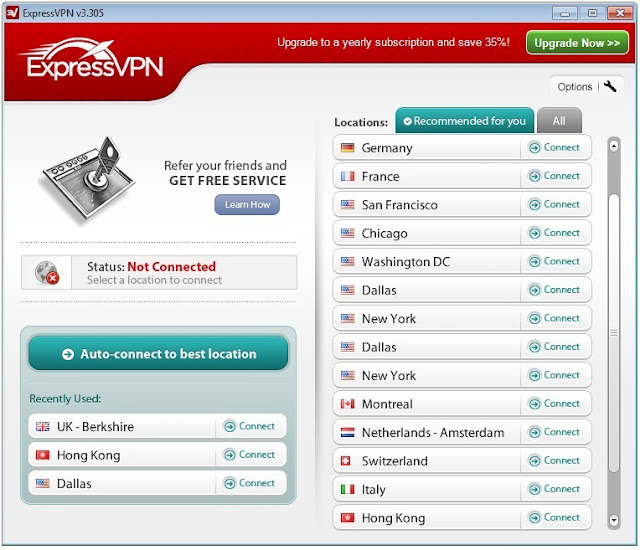The height and width of the screenshot is (550, 640).
Task: Select the Germany location name
Action: pos(387,148)
